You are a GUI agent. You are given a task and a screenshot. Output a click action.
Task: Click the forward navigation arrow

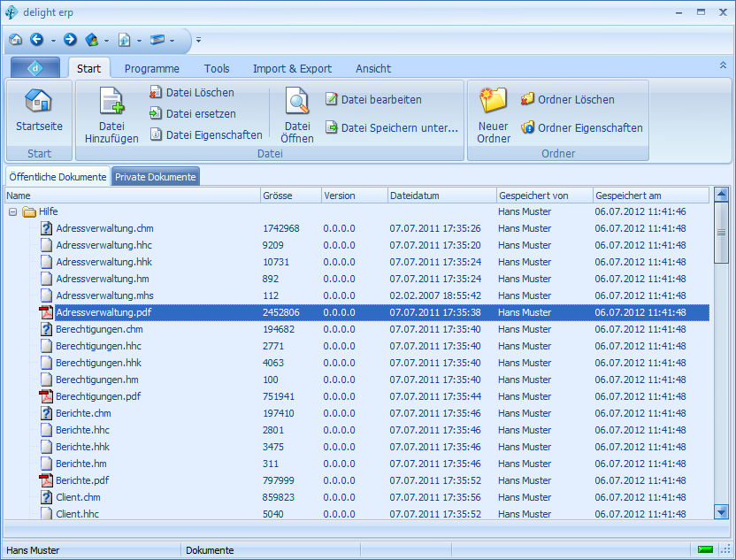click(x=69, y=39)
